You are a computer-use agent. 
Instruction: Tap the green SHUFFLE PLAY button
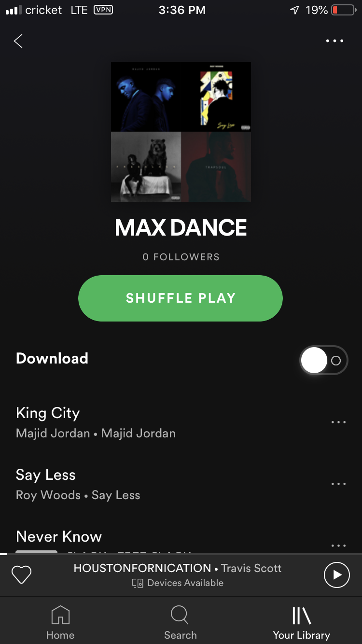(181, 298)
